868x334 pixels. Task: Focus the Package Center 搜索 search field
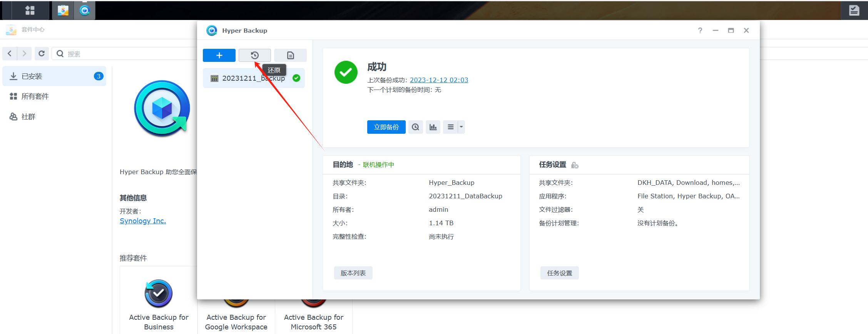point(125,54)
